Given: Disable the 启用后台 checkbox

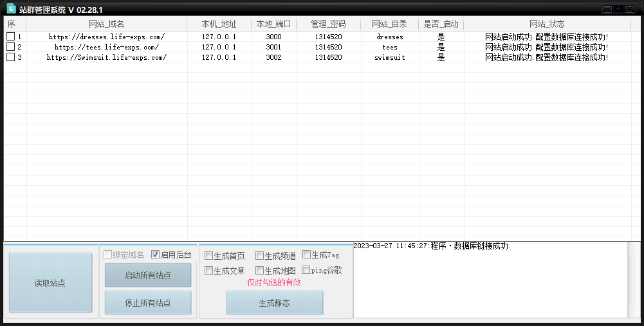Looking at the screenshot, I should pyautogui.click(x=155, y=255).
